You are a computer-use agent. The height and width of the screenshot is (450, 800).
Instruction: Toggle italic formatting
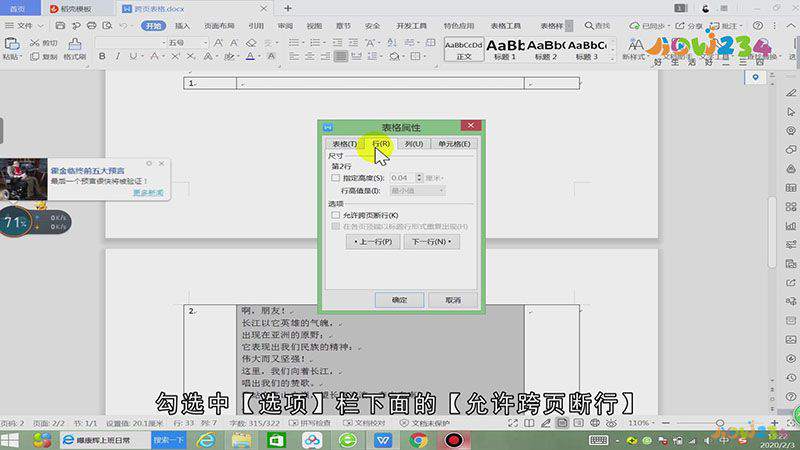(117, 56)
